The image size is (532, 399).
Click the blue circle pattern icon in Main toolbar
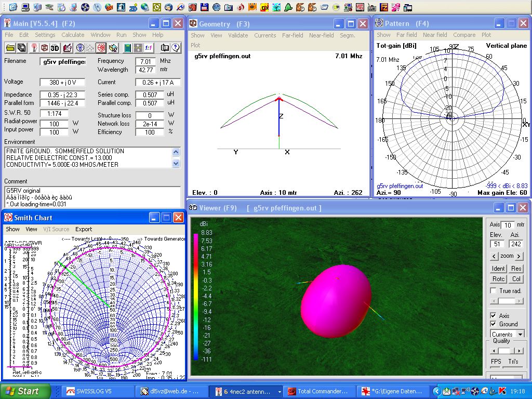coord(80,48)
